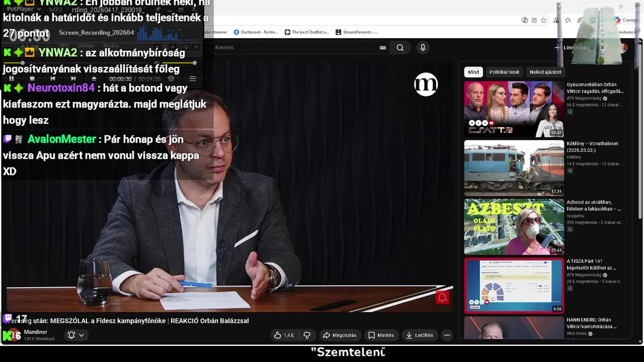Open HANN ENDRE: Orbán Viktor humoristázása title
Image resolution: width=644 pixels, height=362 pixels.
tap(592, 323)
